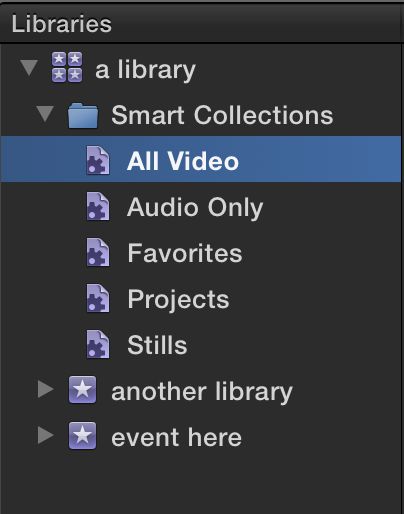Click the star icon beside event here
This screenshot has width=404, height=514.
pyautogui.click(x=82, y=436)
